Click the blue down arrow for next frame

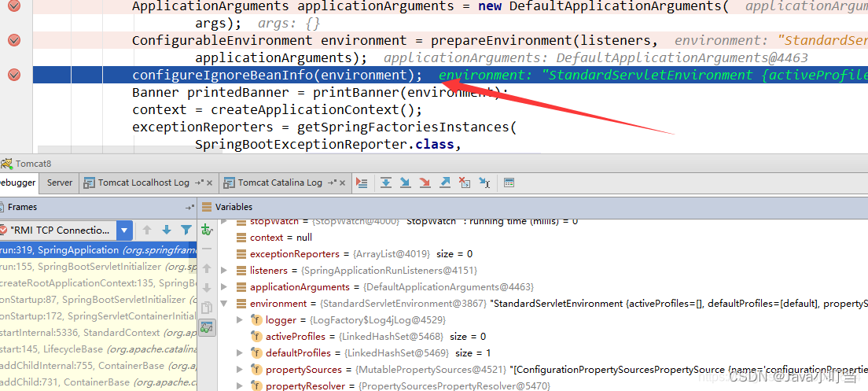click(x=167, y=230)
